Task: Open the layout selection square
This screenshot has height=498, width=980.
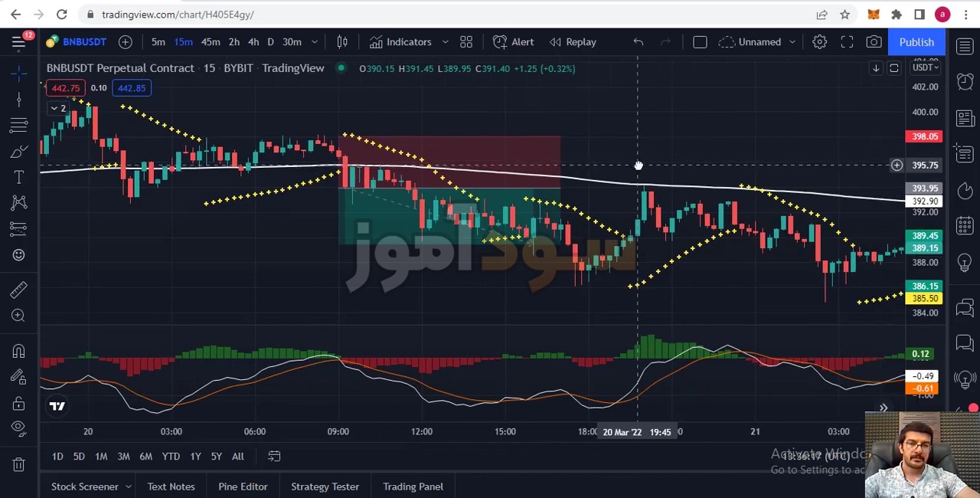Action: (700, 42)
